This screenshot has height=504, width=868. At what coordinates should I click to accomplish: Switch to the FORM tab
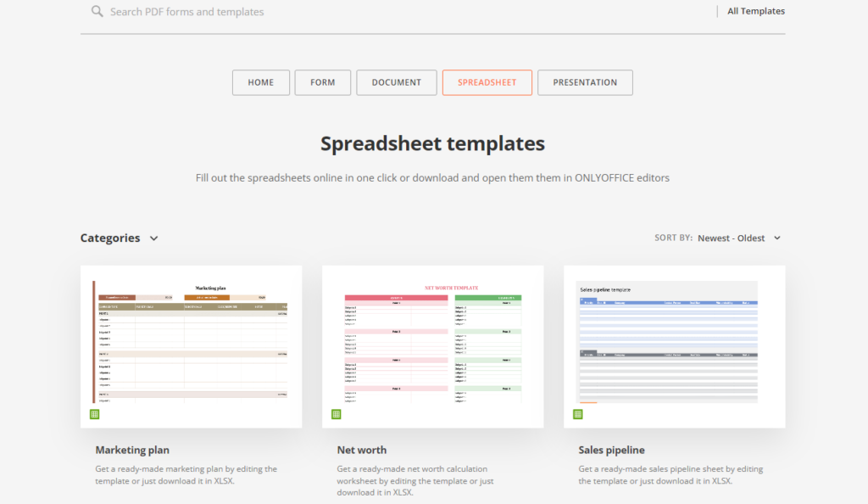click(322, 82)
